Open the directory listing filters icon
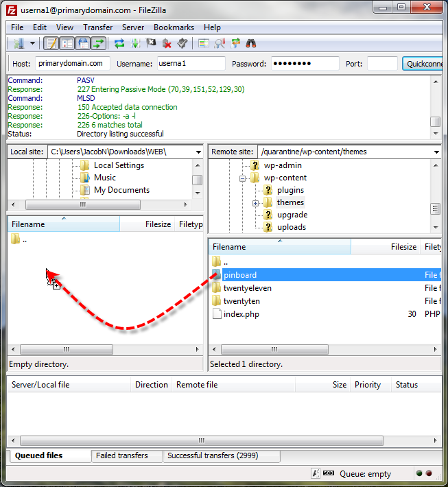The height and width of the screenshot is (487, 448). point(203,43)
